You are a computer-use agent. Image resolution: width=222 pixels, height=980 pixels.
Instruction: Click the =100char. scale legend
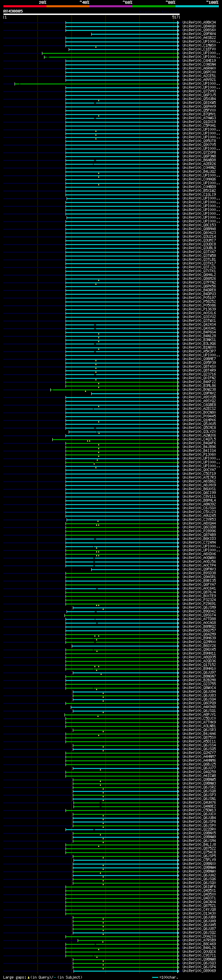(165, 977)
